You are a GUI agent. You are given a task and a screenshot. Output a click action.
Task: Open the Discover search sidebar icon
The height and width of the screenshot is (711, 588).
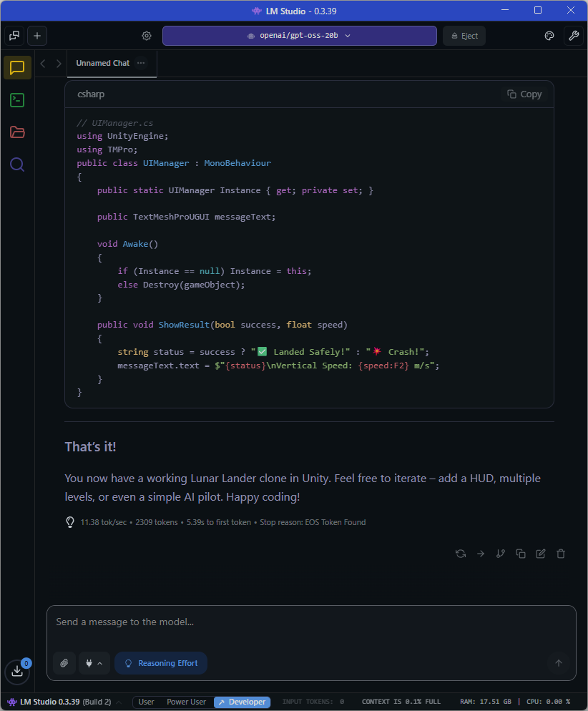click(17, 165)
